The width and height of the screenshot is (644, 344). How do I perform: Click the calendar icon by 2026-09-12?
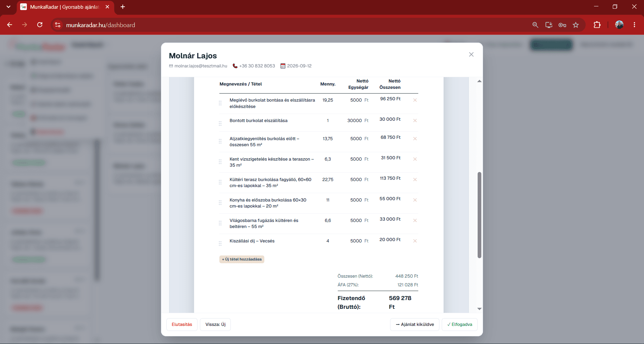point(283,66)
